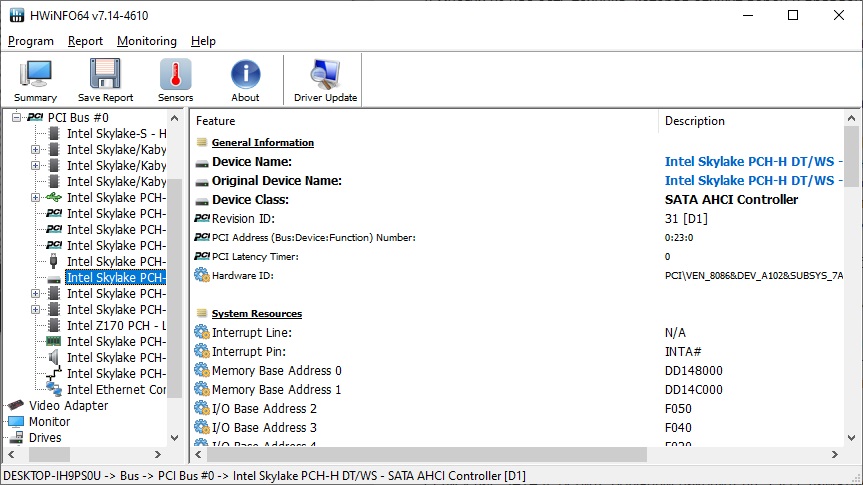Select the Intel Z170 PCH entry

pyautogui.click(x=116, y=326)
